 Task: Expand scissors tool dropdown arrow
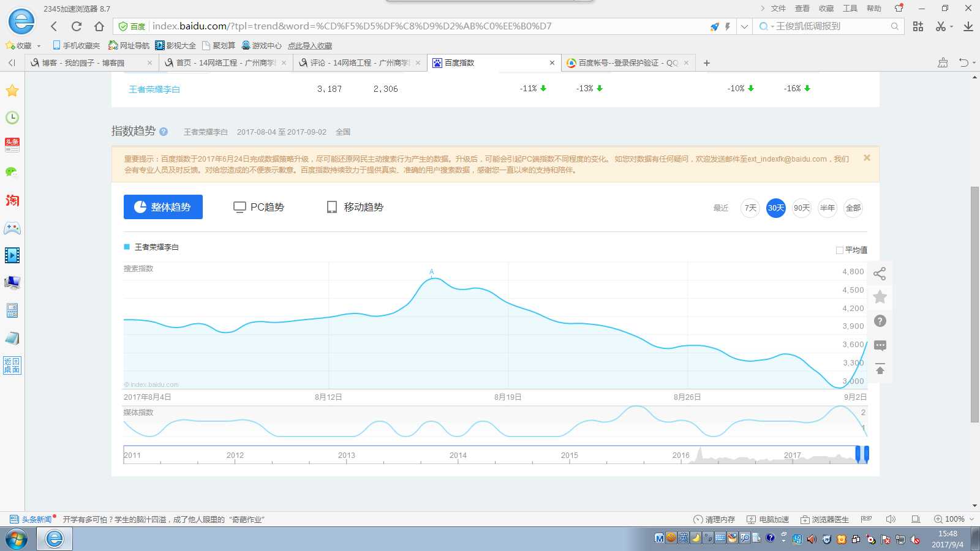click(951, 26)
